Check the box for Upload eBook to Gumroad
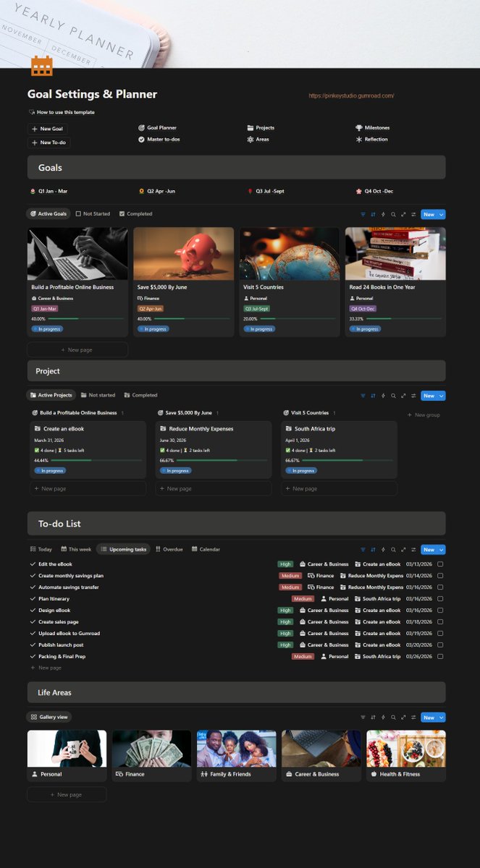 tap(440, 634)
